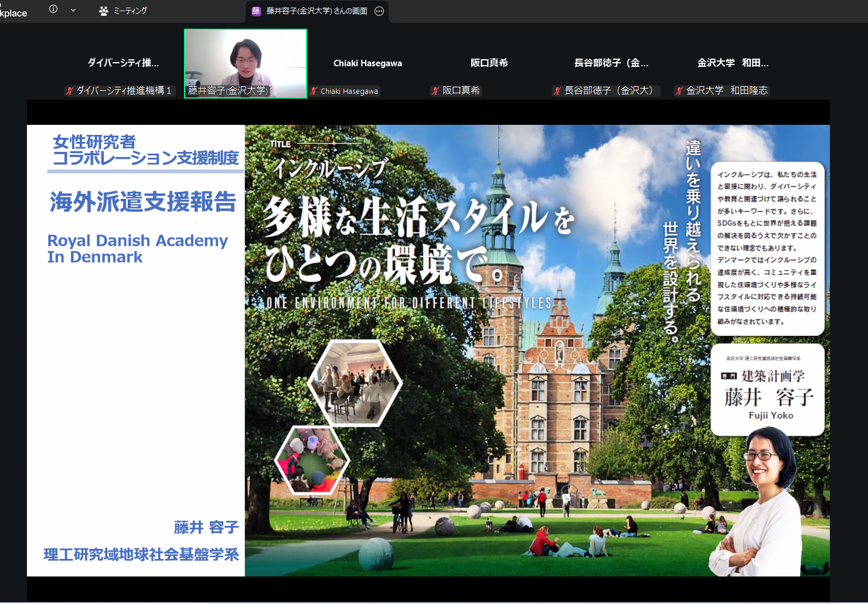
Task: Select the 阪口真希 participant tile
Action: 489,63
